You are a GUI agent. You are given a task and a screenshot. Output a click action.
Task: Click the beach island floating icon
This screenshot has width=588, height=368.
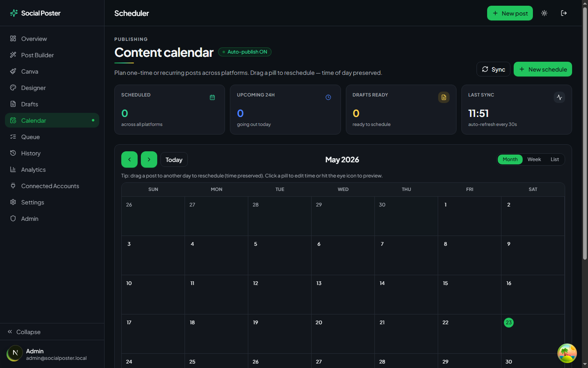pyautogui.click(x=567, y=353)
